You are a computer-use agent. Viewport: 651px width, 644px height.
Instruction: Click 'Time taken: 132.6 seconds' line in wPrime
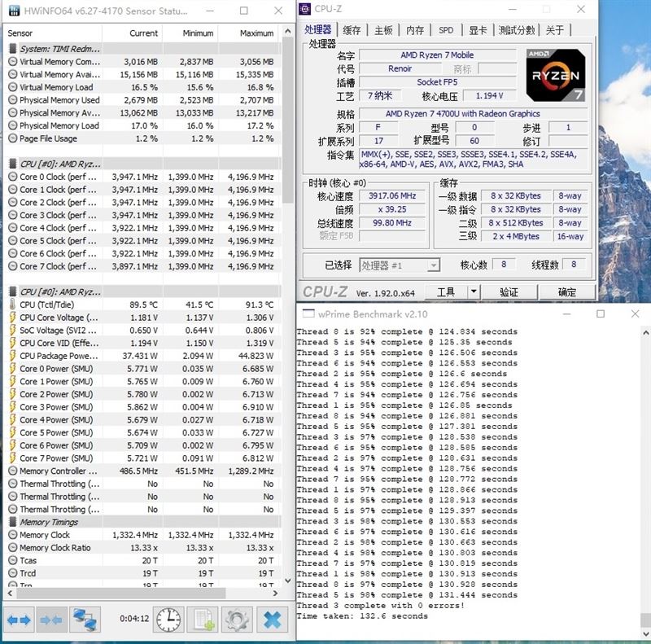click(362, 616)
